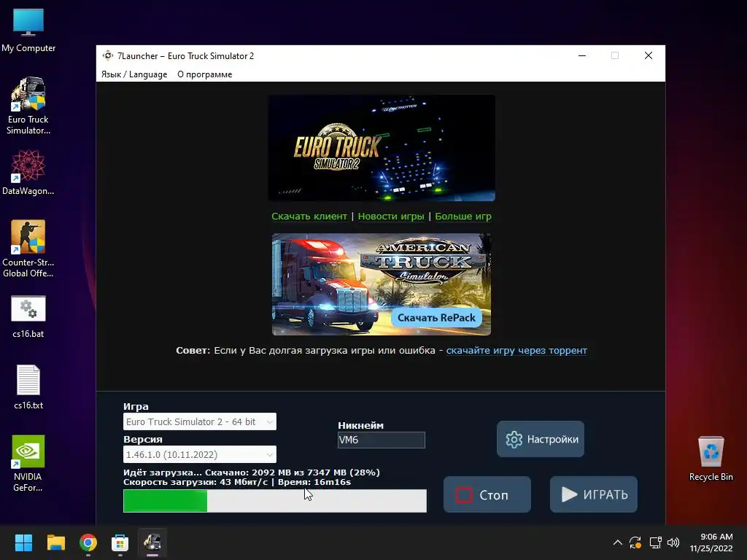
Task: Select the Recycle Bin icon
Action: tap(711, 459)
